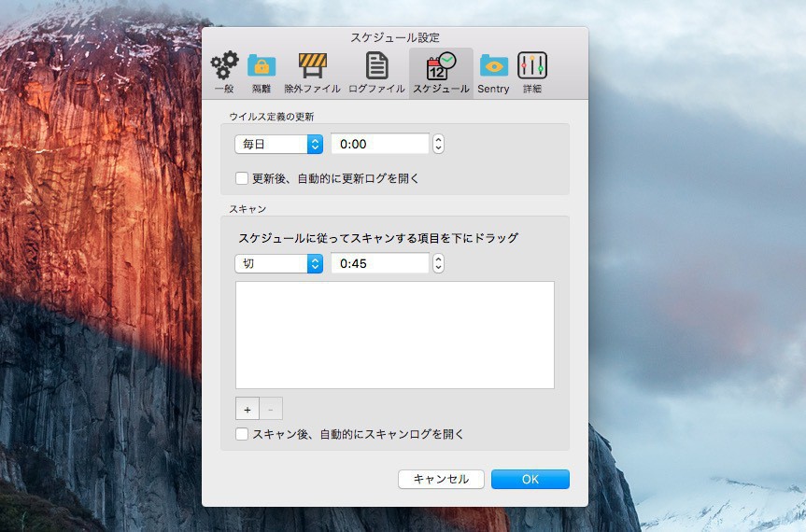The height and width of the screenshot is (532, 806).
Task: Click the stepper beside 0:00 time
Action: (438, 144)
